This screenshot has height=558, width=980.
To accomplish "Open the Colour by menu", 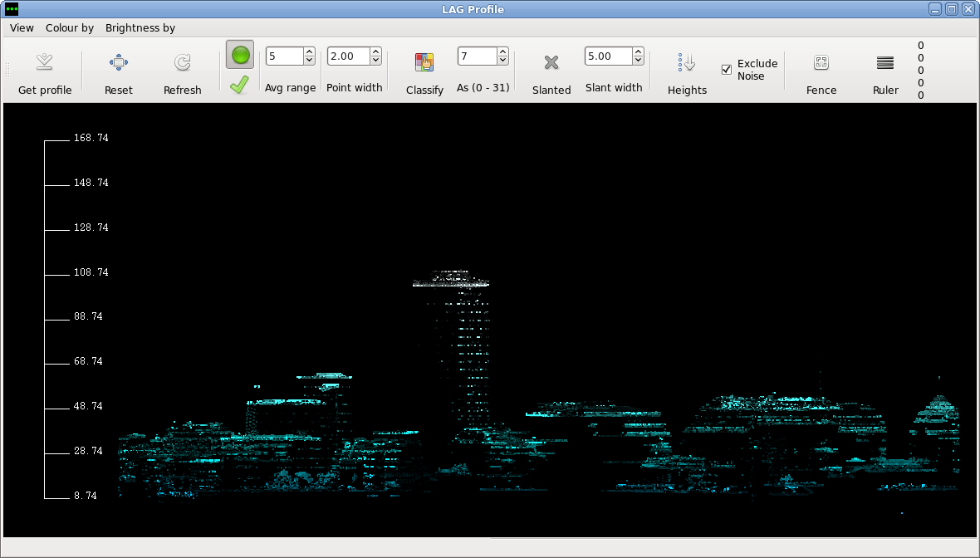I will coord(70,27).
